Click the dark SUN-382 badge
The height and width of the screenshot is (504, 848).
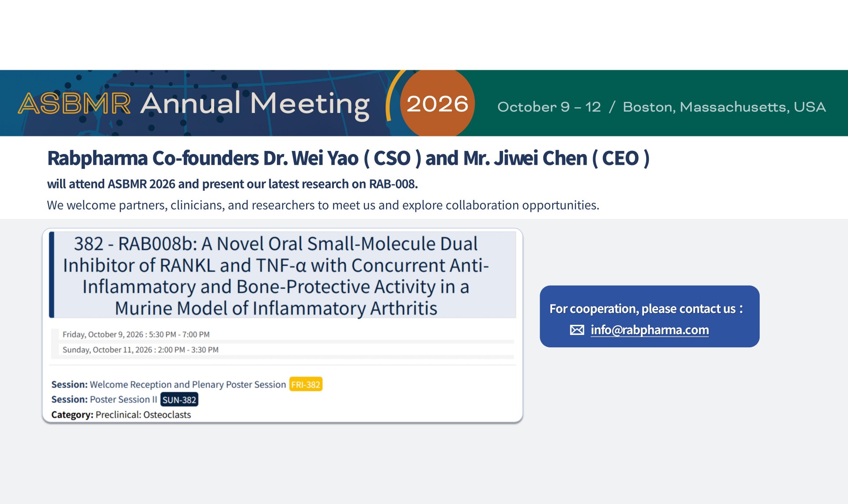179,399
